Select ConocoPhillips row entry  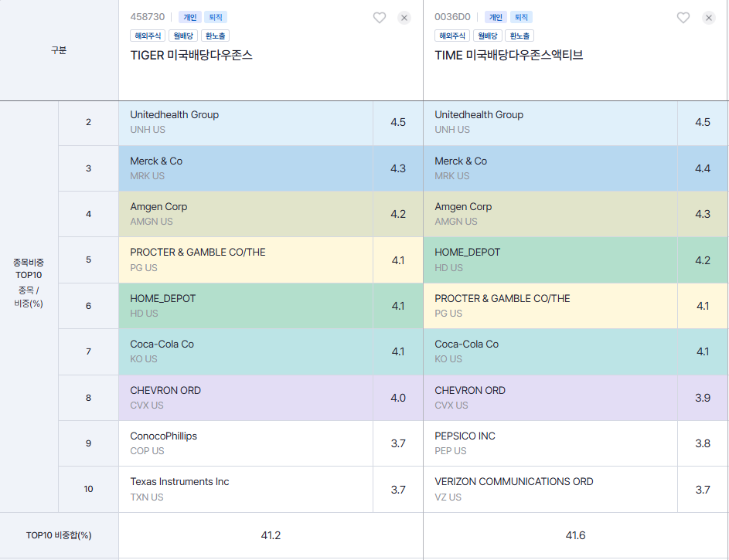pyautogui.click(x=246, y=443)
